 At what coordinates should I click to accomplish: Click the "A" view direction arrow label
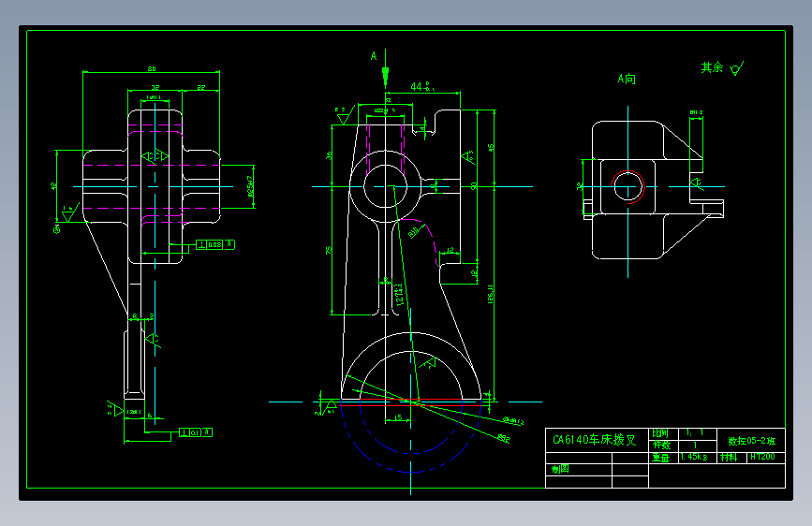coord(374,56)
